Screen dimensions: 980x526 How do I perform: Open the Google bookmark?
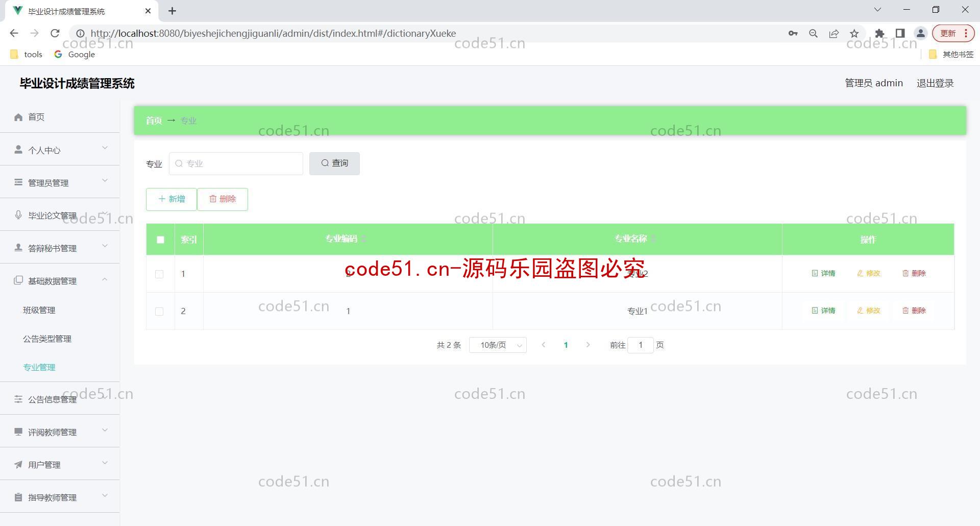[75, 54]
